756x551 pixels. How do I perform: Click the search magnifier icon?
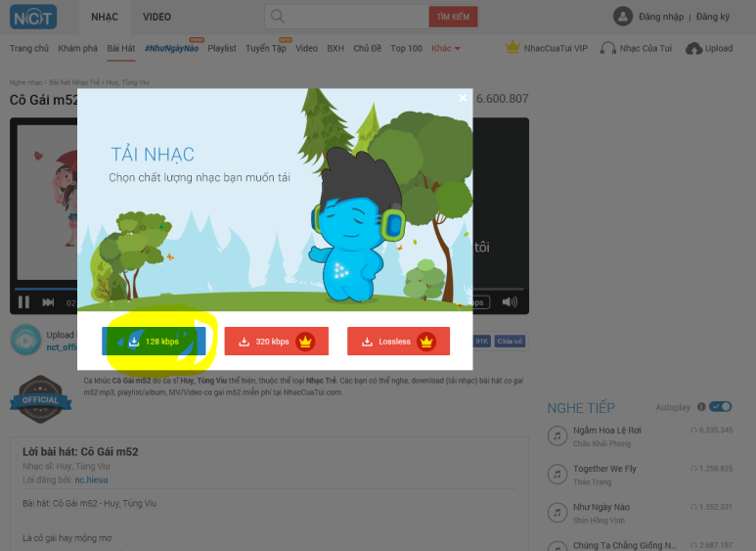click(277, 17)
